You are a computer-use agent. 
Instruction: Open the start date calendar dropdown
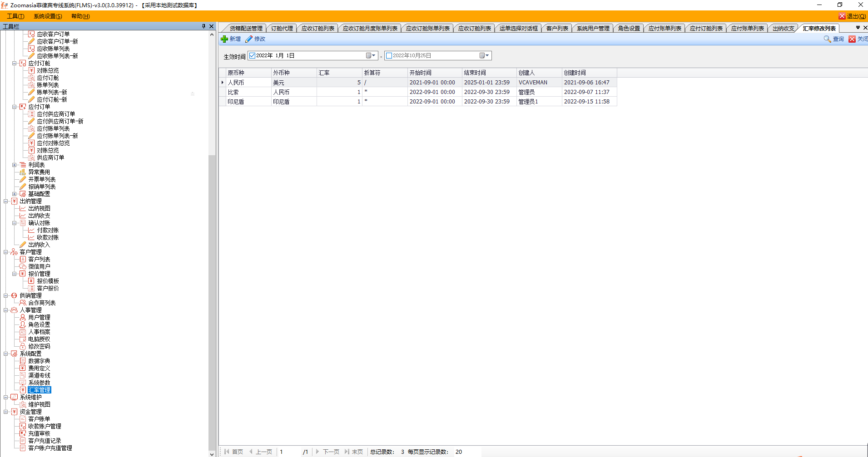[x=371, y=56]
